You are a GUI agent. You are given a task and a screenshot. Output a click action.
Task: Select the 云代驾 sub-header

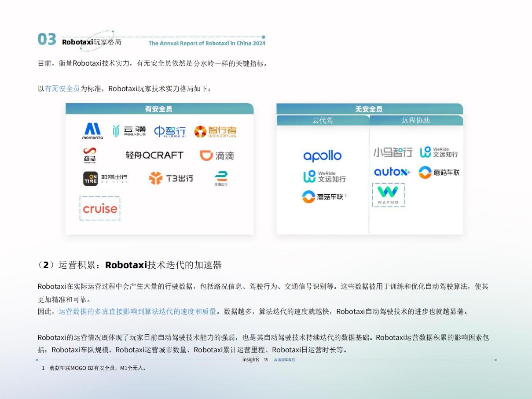point(323,120)
